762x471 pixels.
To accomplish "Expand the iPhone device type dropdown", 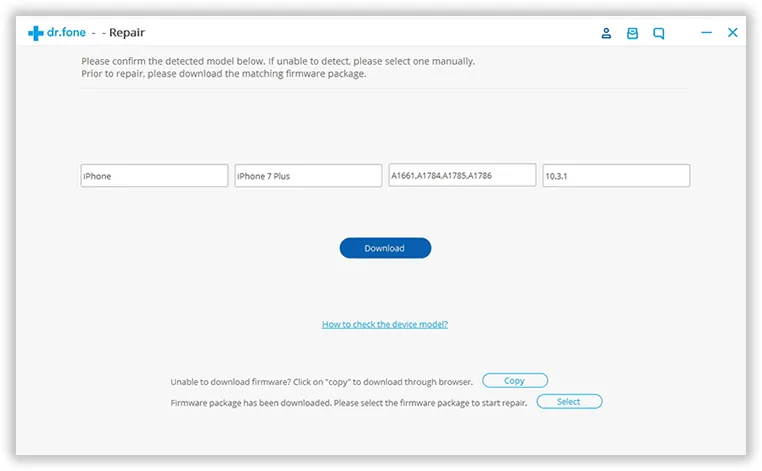I will coord(154,176).
